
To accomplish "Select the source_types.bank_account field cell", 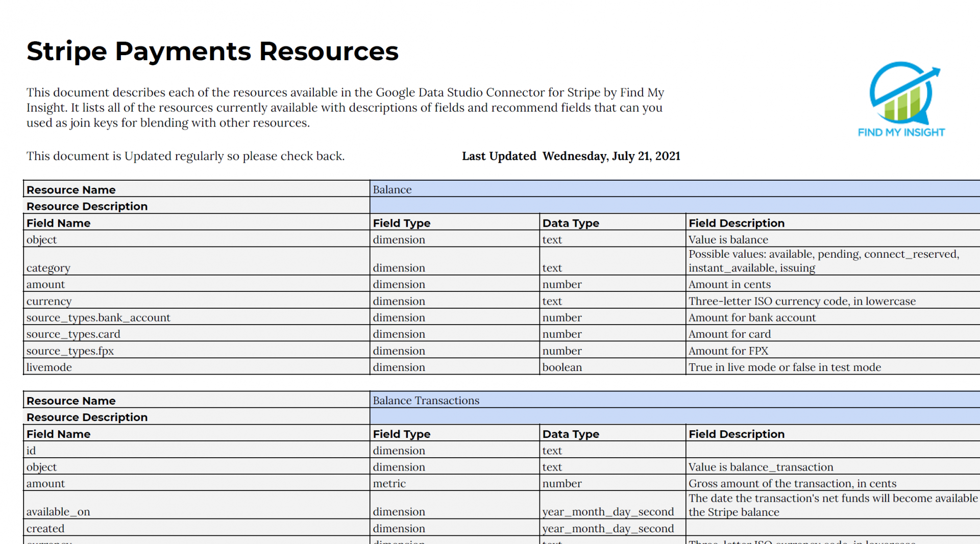I will click(99, 317).
